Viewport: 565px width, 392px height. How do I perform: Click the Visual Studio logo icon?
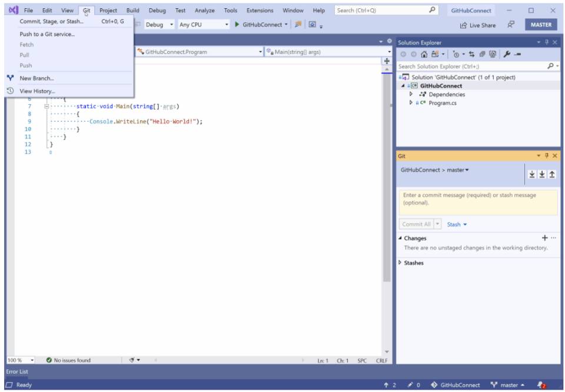(14, 10)
